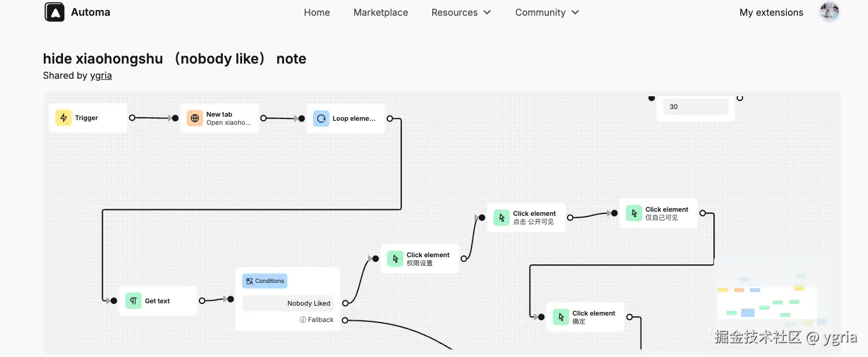
Task: Click cursor icon of 仅自己可见 block
Action: (x=634, y=213)
